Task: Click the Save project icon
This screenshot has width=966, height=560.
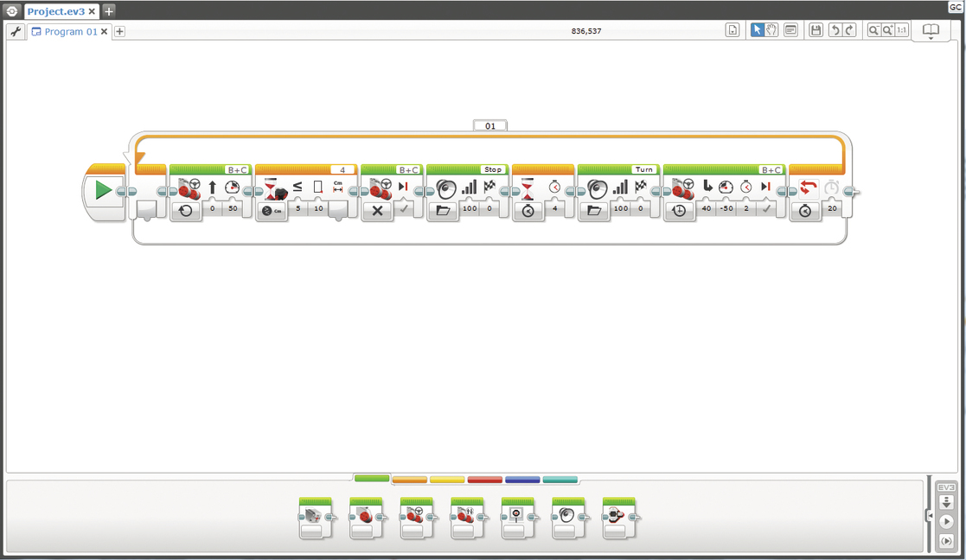Action: [816, 30]
